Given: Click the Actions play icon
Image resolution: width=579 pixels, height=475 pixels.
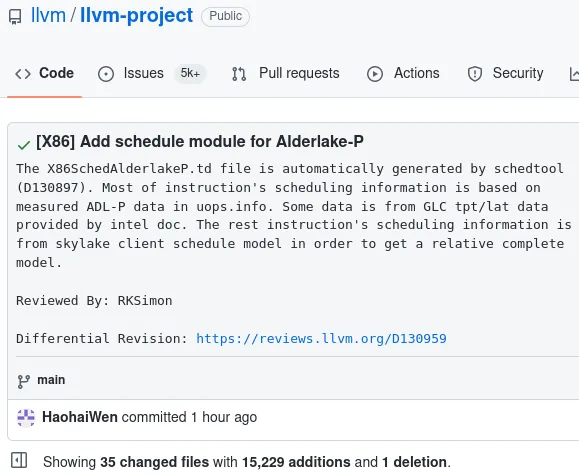Looking at the screenshot, I should [x=375, y=74].
